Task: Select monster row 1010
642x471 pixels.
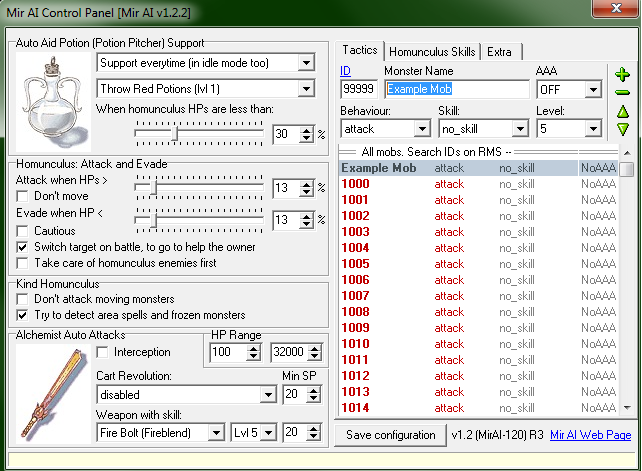Action: click(x=478, y=344)
